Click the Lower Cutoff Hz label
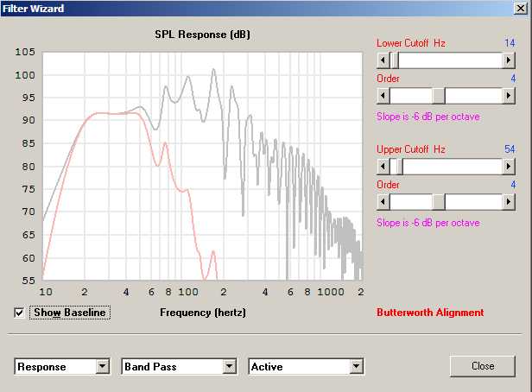The height and width of the screenshot is (392, 532). coord(411,43)
